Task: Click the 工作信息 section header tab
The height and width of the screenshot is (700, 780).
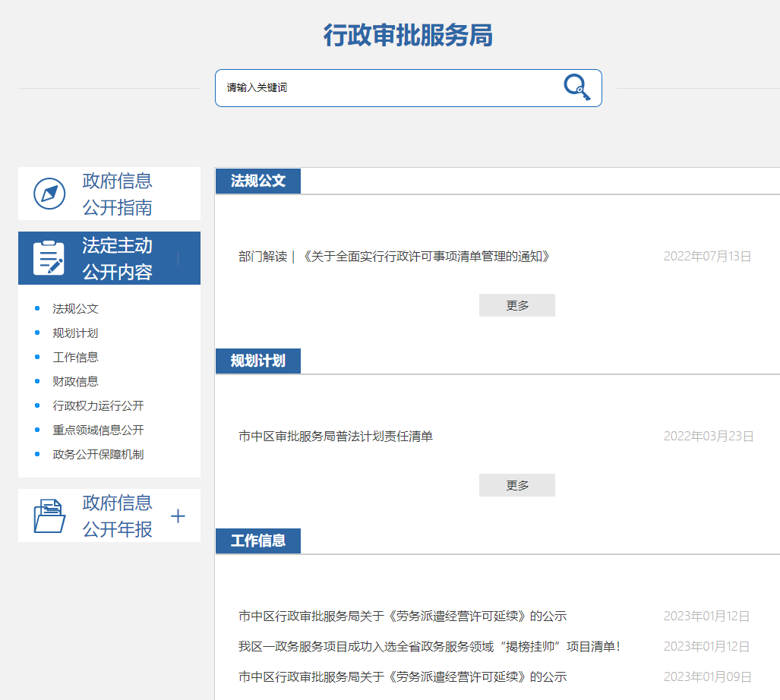Action: click(258, 541)
